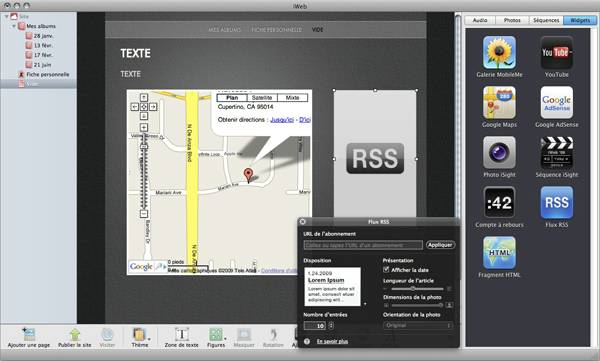
Task: Click Ajouter une page toolbar icon
Action: click(29, 334)
